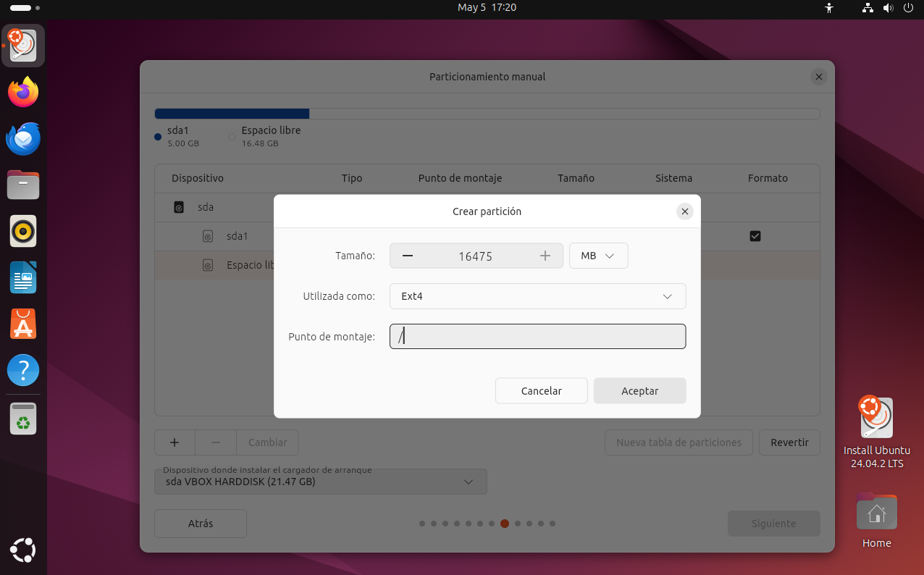924x575 pixels.
Task: Open the Trash from the dock
Action: click(x=23, y=418)
